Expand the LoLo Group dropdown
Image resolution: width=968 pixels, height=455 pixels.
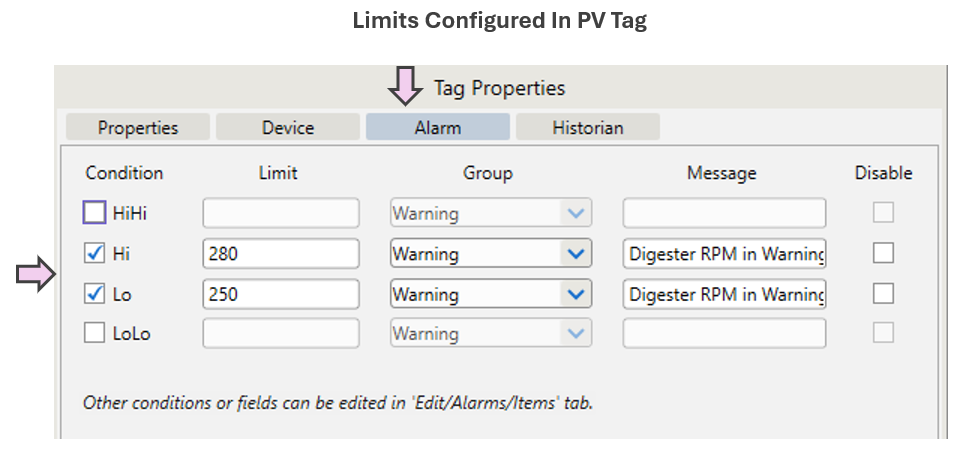point(574,334)
